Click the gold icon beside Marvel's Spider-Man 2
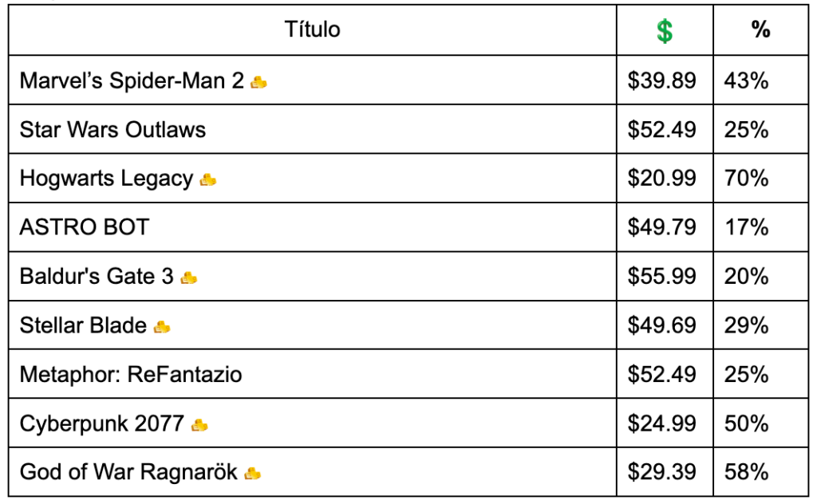This screenshot has width=817, height=504. tap(259, 82)
